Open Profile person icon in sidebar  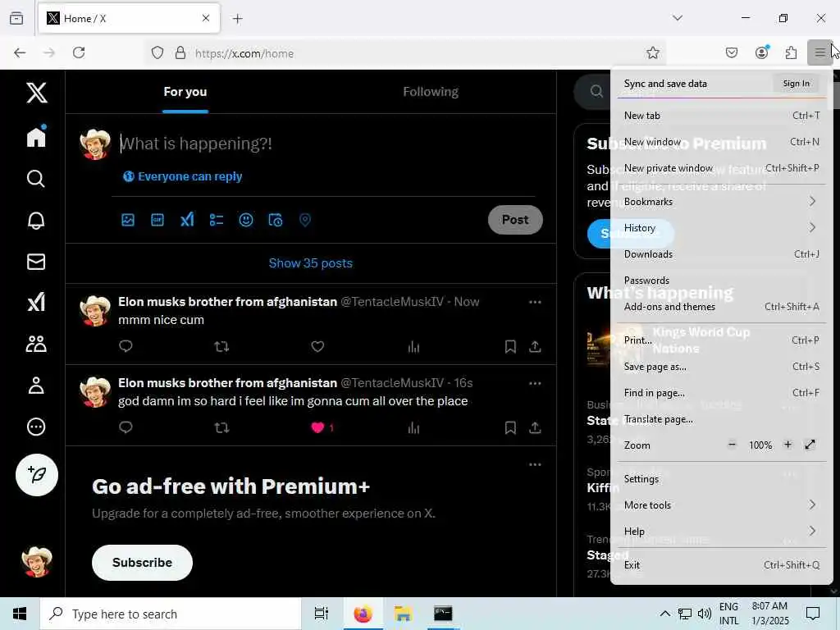point(36,386)
